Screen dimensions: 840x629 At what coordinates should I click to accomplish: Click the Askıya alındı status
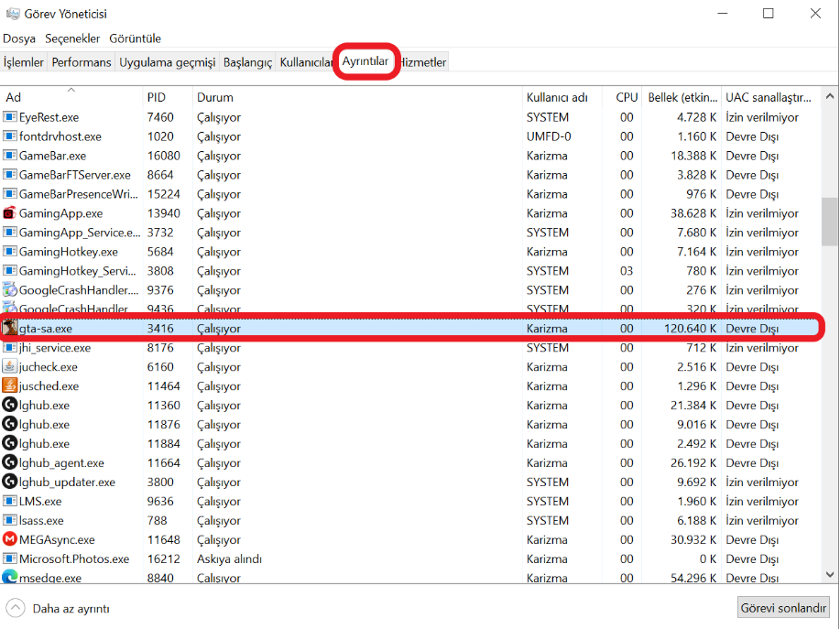229,559
